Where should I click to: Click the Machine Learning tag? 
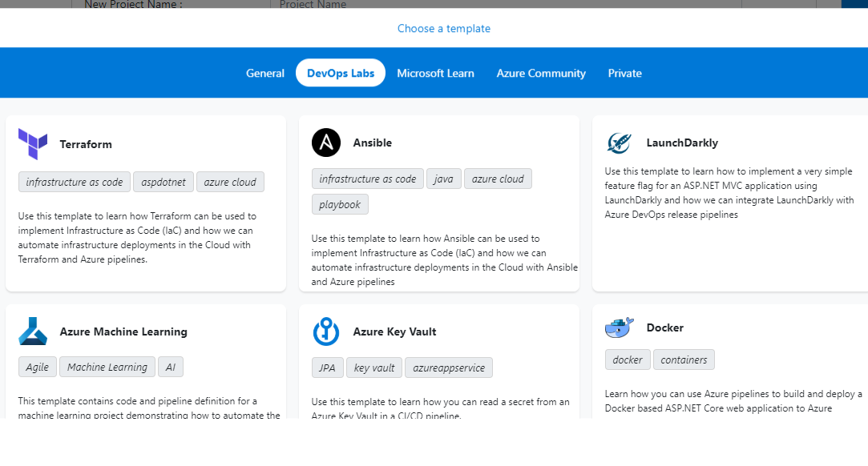coord(107,367)
